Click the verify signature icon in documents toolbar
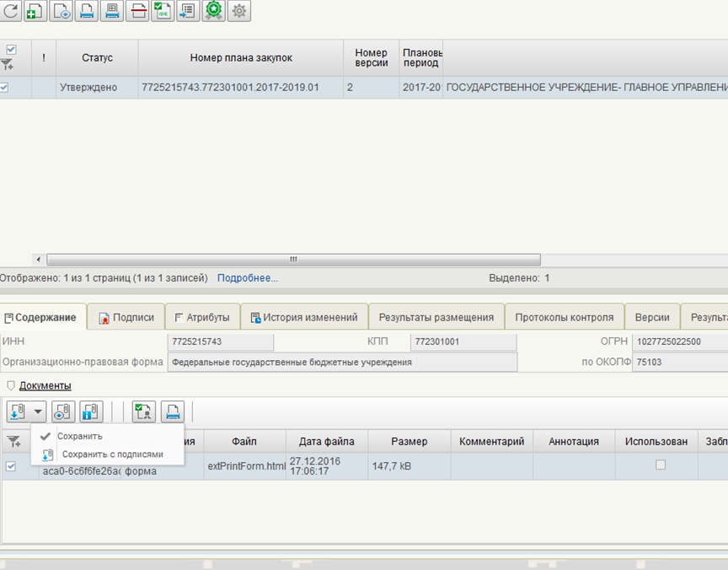This screenshot has height=570, width=728. (x=144, y=411)
